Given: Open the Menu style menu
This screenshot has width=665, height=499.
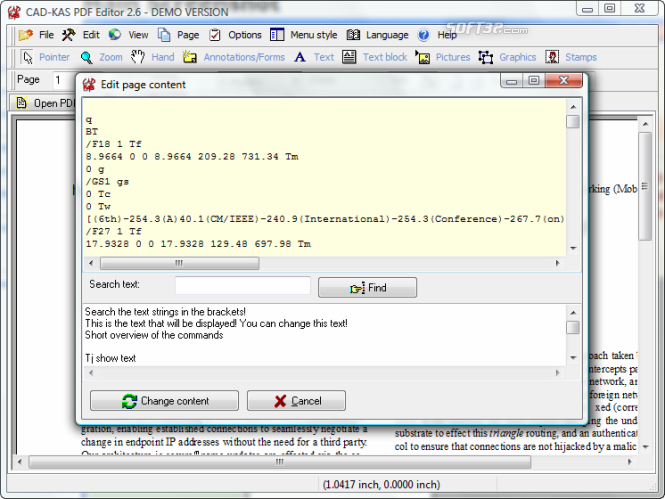Looking at the screenshot, I should (313, 35).
